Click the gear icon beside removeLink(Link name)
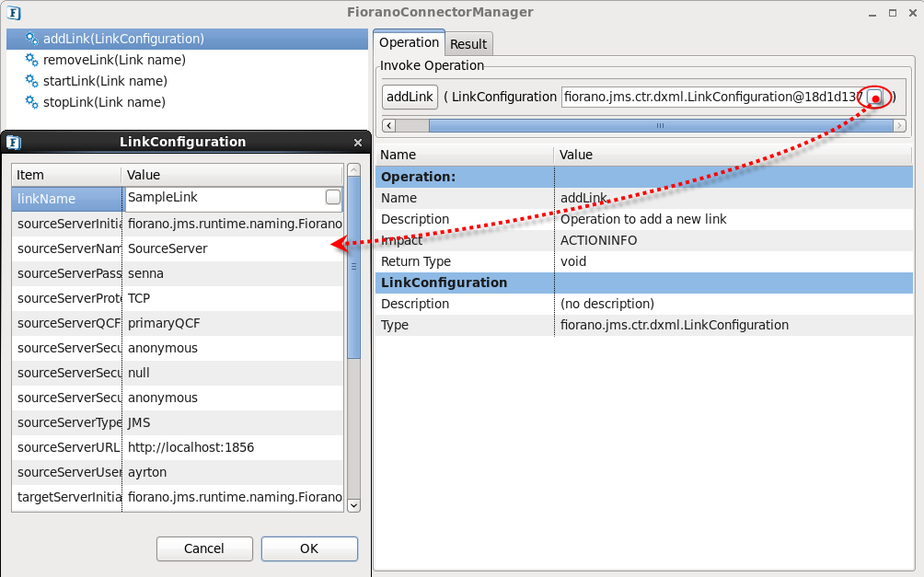 (x=32, y=60)
